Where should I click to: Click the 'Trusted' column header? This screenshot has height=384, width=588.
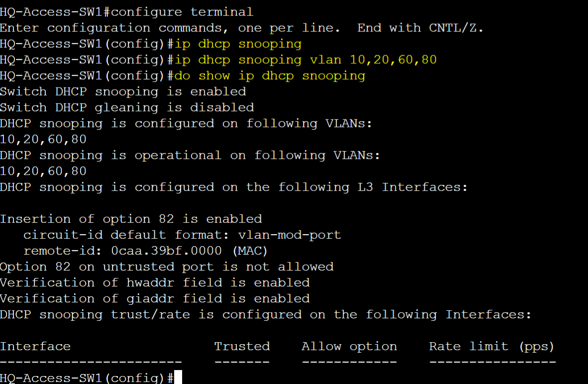[242, 347]
